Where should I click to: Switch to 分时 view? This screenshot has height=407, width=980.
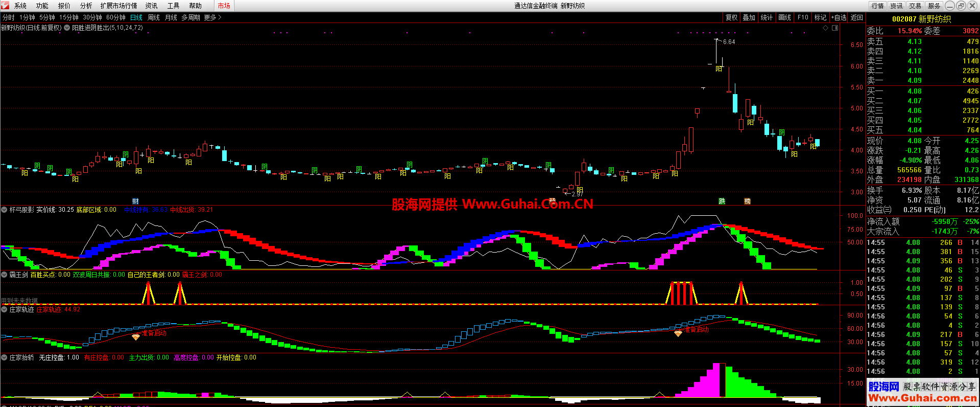point(9,17)
